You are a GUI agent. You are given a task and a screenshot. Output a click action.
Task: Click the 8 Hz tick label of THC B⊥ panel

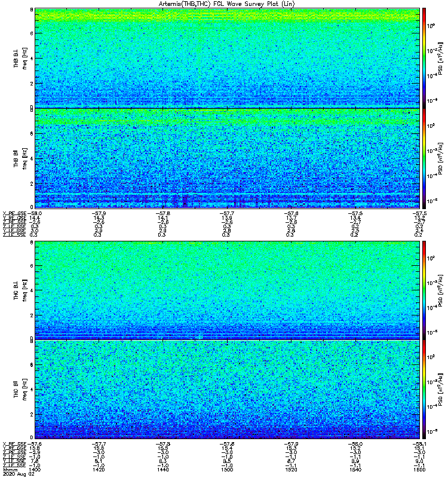32,243
